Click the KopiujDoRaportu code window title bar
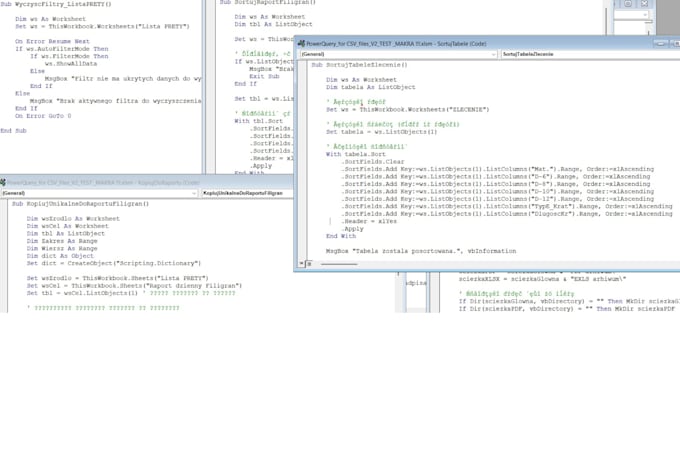680x459 pixels. pyautogui.click(x=147, y=183)
